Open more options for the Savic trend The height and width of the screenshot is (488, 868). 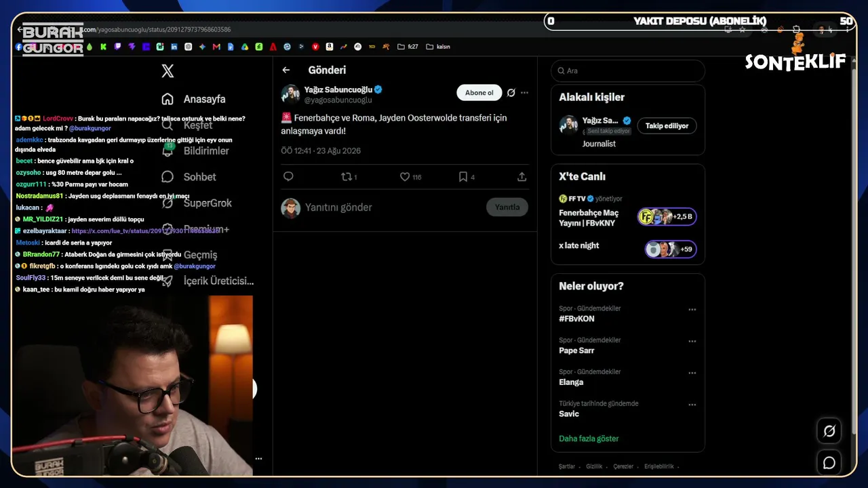[692, 405]
